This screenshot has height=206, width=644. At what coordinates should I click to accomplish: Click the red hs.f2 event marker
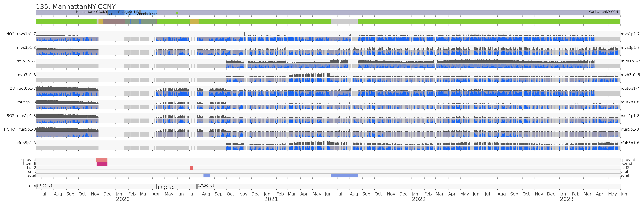coord(192,168)
